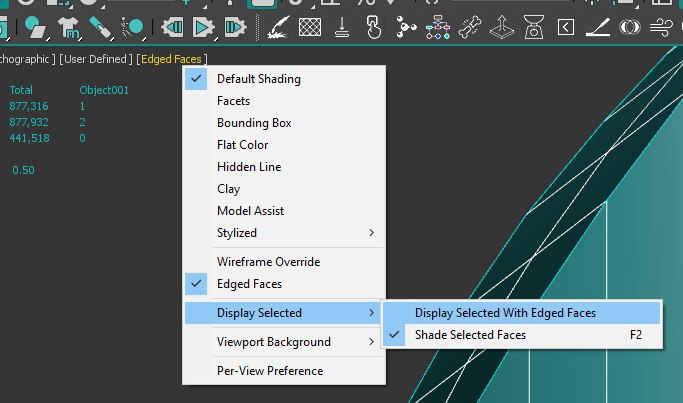Toggle Shade Selected Faces option
683x403 pixels.
pyautogui.click(x=522, y=335)
